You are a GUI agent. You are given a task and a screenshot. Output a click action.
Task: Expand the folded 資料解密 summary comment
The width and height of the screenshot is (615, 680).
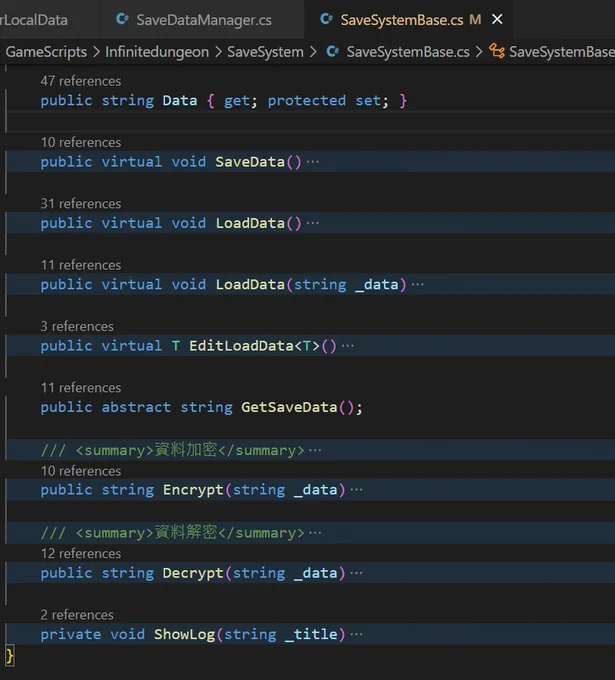click(315, 533)
